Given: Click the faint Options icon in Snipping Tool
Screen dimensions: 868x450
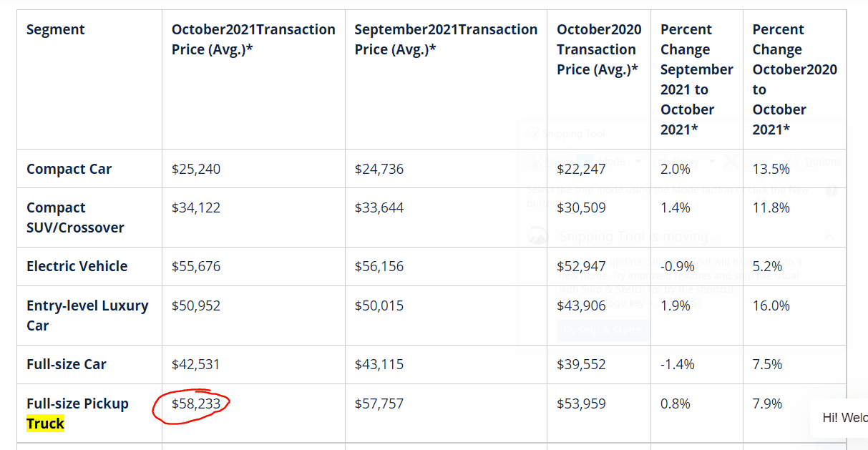Looking at the screenshot, I should tap(793, 161).
